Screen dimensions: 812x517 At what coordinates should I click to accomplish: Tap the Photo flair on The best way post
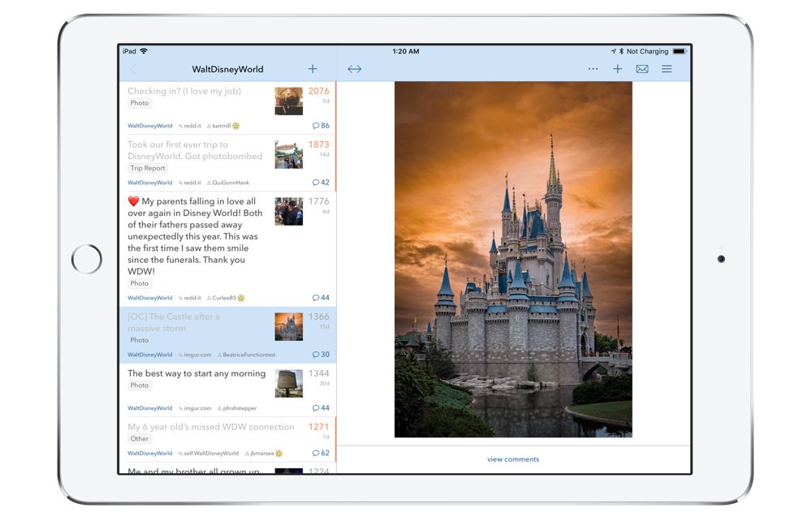click(140, 386)
